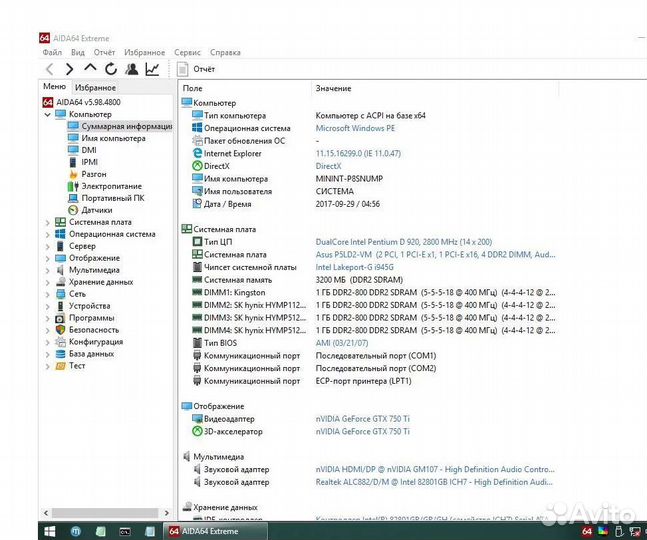This screenshot has width=647, height=540.
Task: Go forward with the right arrow button
Action: pos(69,69)
